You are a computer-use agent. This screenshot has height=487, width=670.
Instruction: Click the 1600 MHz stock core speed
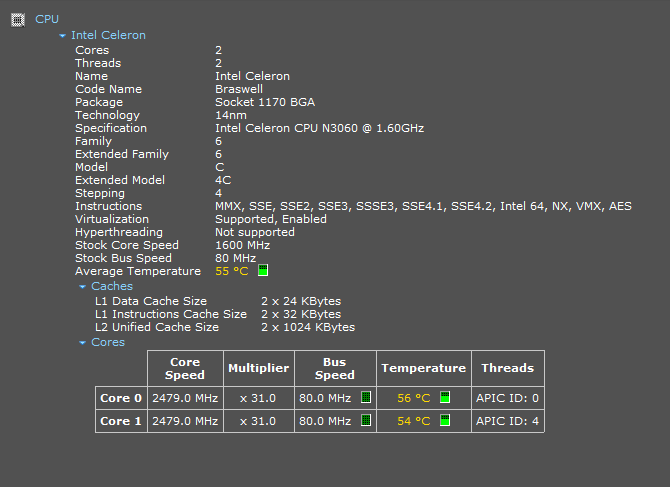(242, 245)
